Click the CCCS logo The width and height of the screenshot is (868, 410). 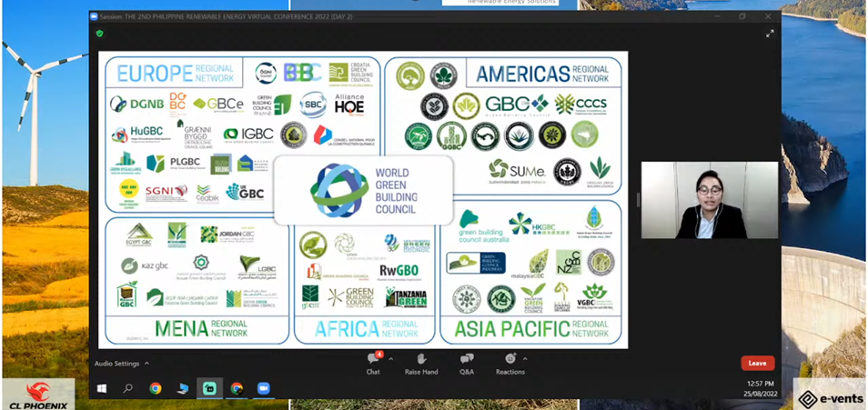580,104
